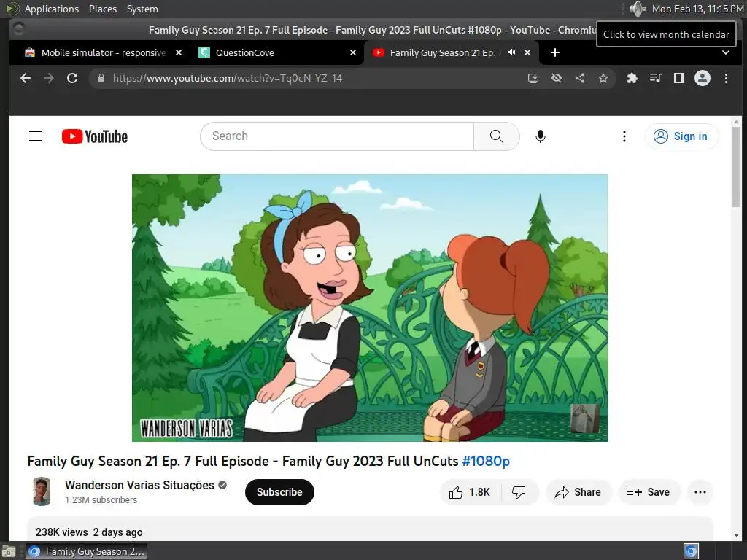
Task: Open the Chromium three-dot menu
Action: 726,78
